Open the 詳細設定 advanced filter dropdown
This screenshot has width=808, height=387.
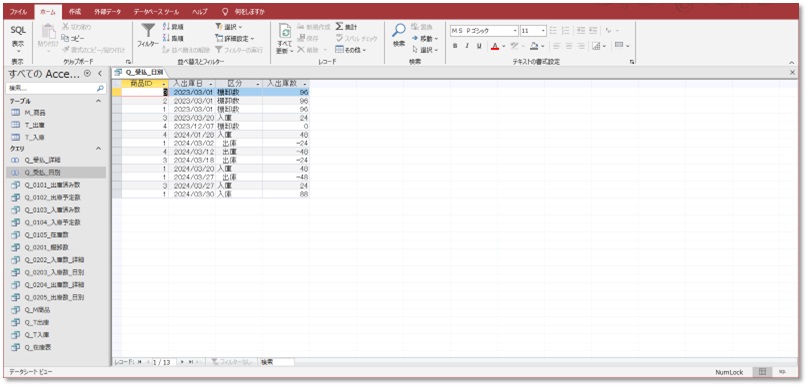[x=235, y=38]
